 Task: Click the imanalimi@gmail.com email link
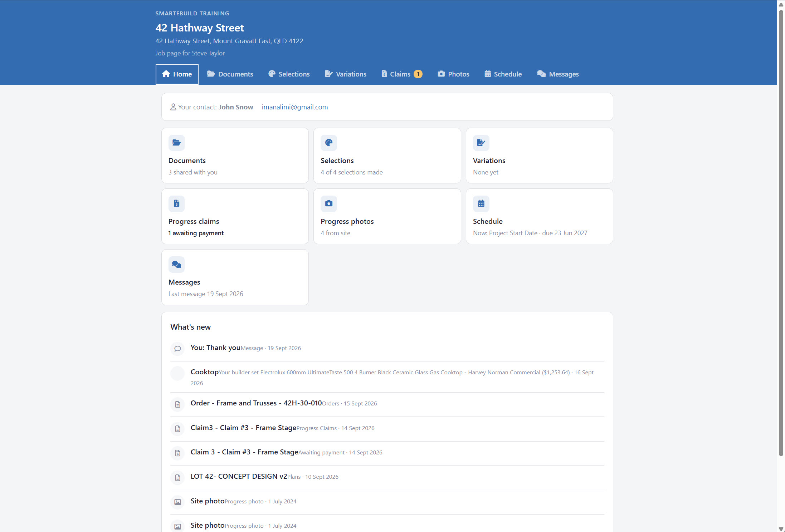tap(295, 107)
